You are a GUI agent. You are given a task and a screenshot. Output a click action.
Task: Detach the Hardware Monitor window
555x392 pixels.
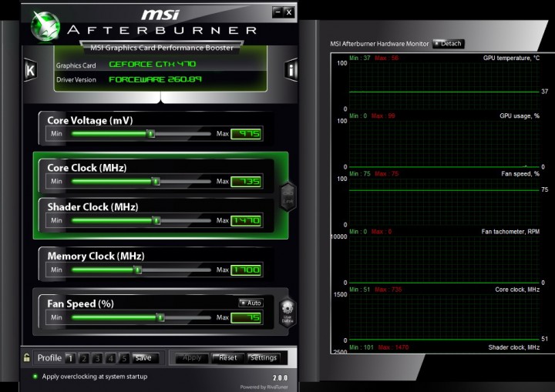tap(448, 44)
